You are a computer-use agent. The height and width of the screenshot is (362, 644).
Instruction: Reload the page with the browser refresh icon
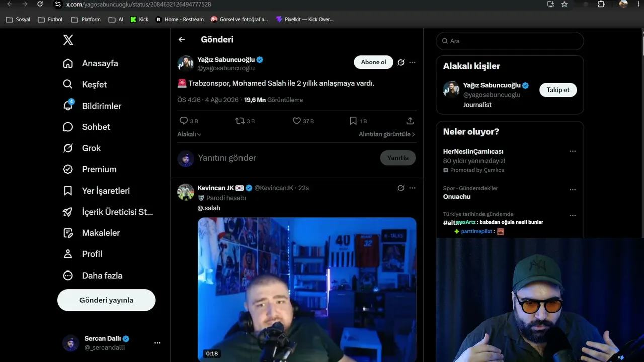(40, 4)
